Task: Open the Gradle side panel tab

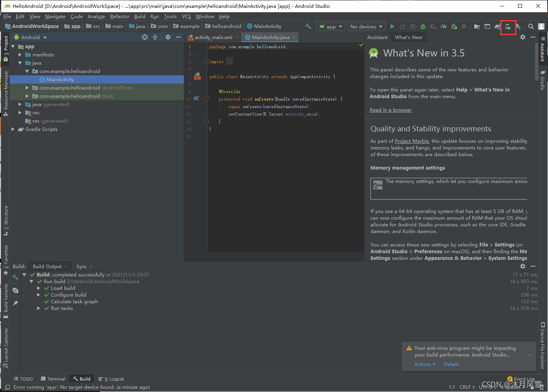Action: [543, 80]
